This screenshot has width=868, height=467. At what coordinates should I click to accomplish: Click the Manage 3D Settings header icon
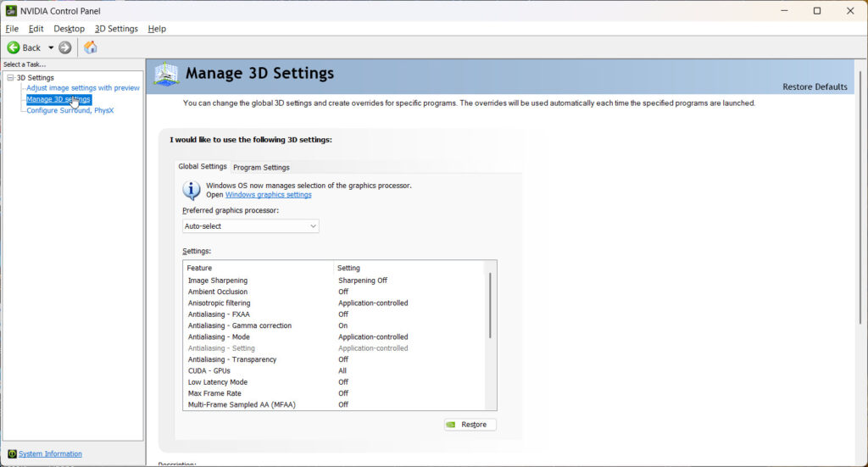tap(166, 74)
